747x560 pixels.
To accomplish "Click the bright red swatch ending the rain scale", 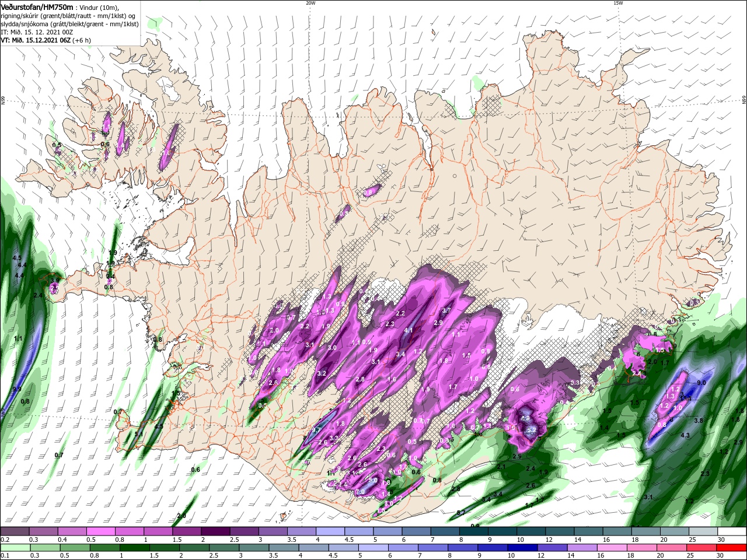I will [x=731, y=548].
